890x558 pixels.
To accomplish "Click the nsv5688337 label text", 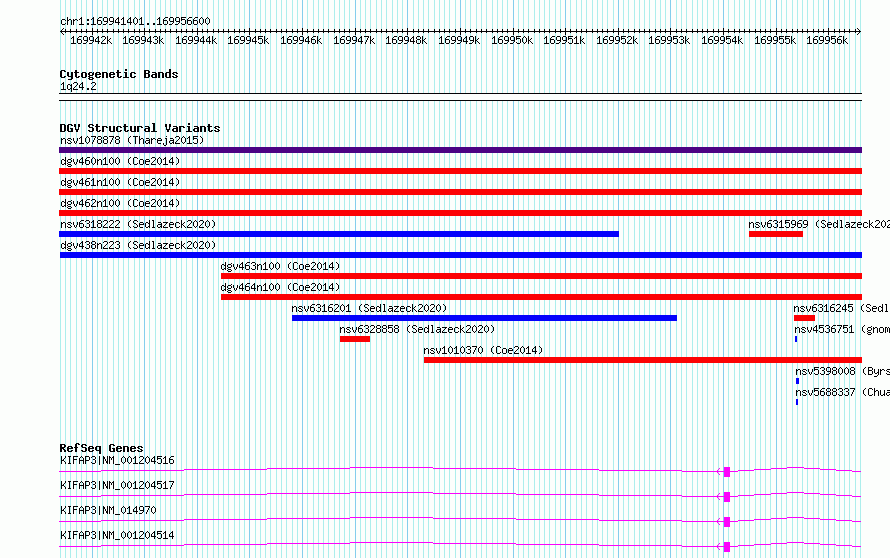I will pos(825,392).
